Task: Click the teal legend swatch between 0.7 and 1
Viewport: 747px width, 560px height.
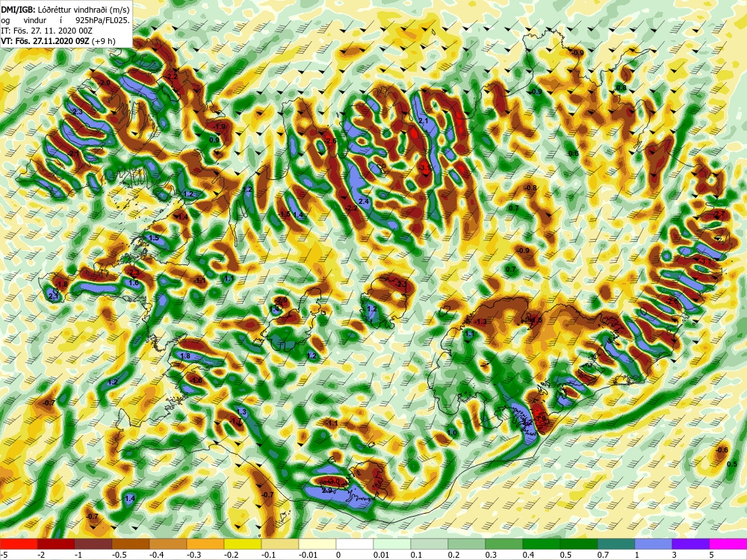Action: [x=616, y=544]
